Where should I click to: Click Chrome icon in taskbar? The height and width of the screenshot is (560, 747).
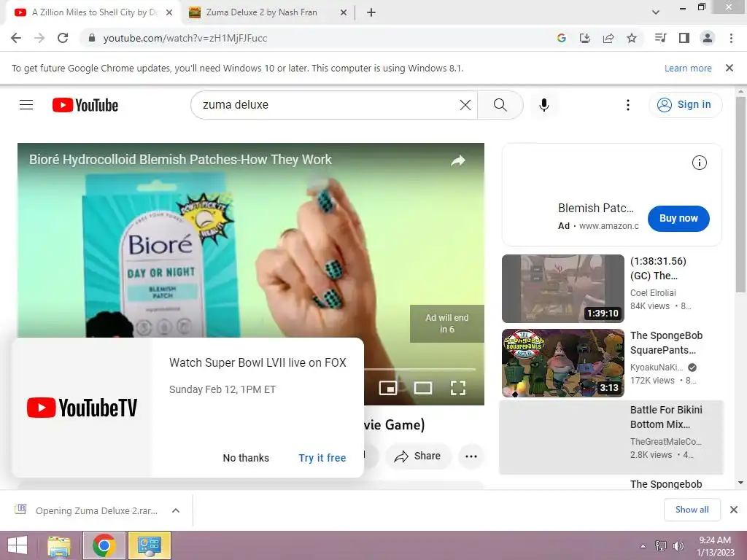tap(104, 545)
